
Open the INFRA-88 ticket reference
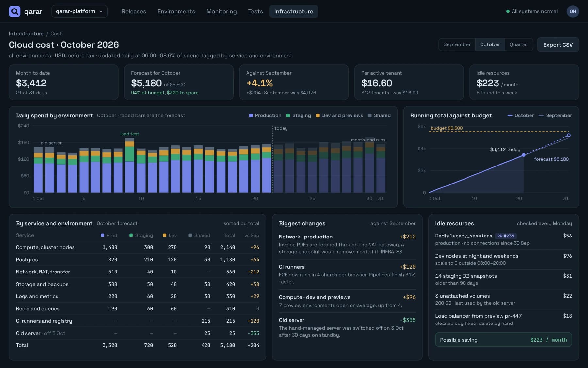391,252
